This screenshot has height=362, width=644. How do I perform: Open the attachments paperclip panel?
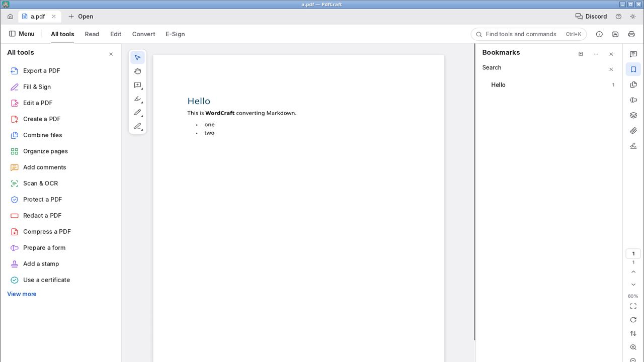pyautogui.click(x=633, y=131)
